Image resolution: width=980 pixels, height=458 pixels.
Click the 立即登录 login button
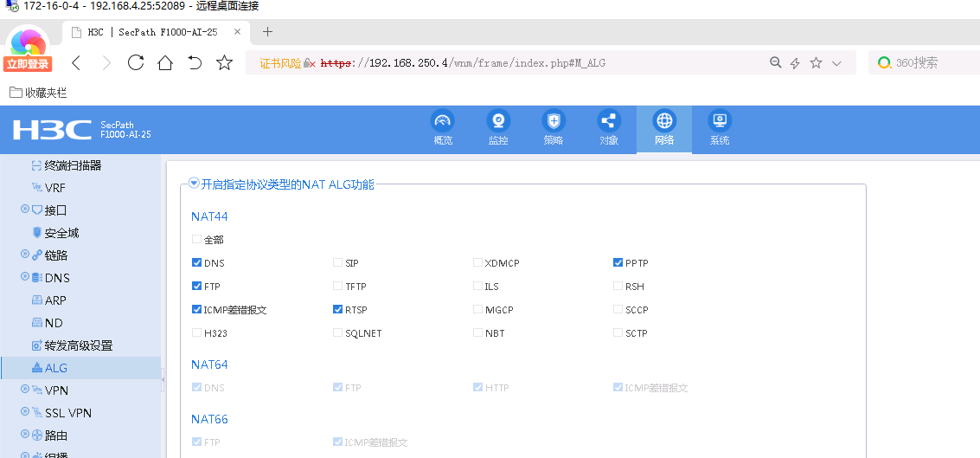click(28, 64)
